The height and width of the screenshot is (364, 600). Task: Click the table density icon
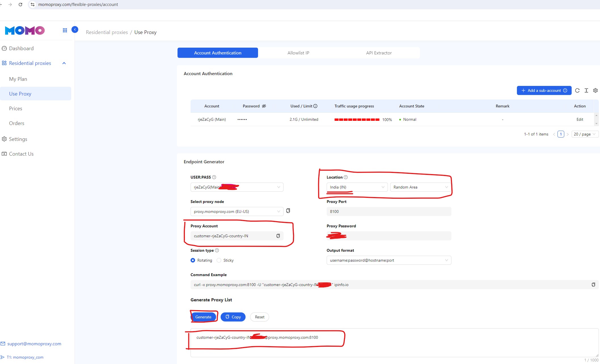click(x=586, y=90)
